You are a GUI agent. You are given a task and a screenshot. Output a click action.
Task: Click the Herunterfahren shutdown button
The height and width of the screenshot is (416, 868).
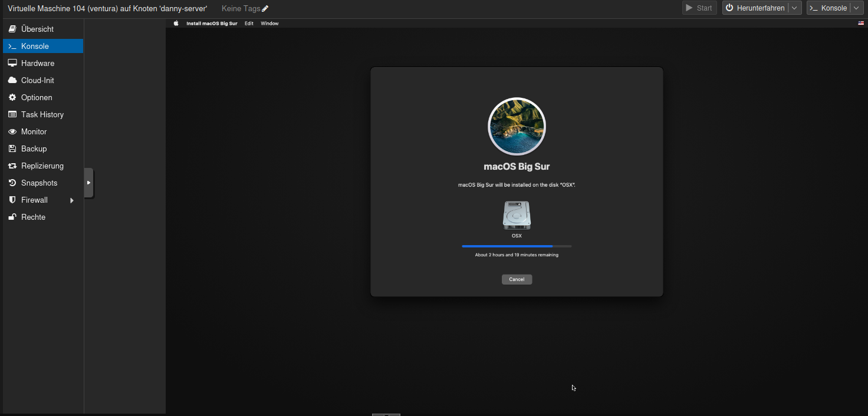pos(755,8)
